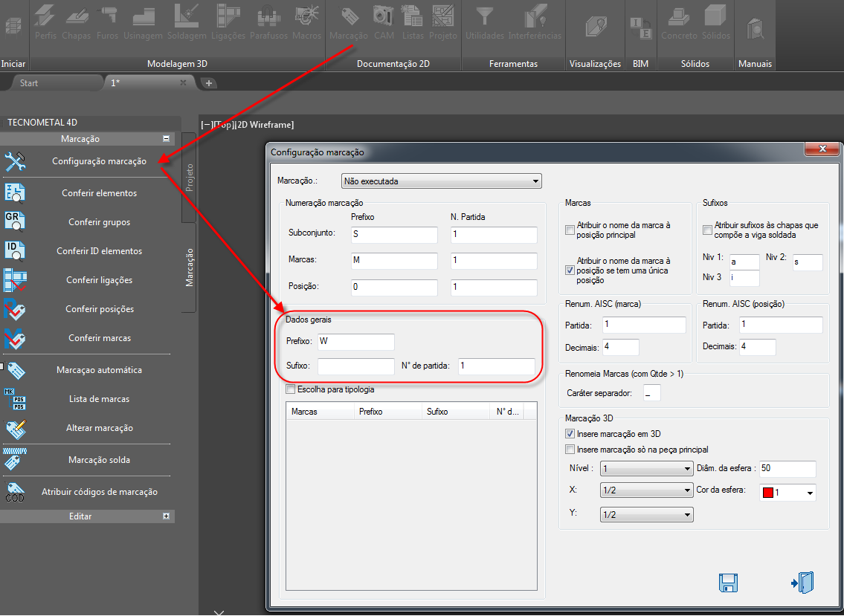Click the 2D Wireframe visual style label
The width and height of the screenshot is (844, 616).
point(264,125)
